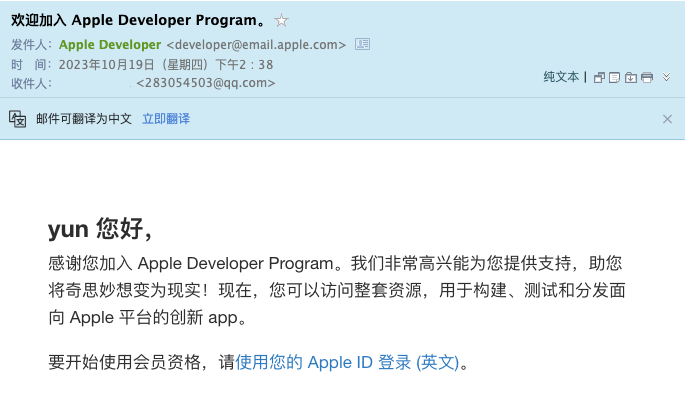Viewport: 688px width, 405px height.
Task: Click the 发件人 label
Action: pos(32,44)
